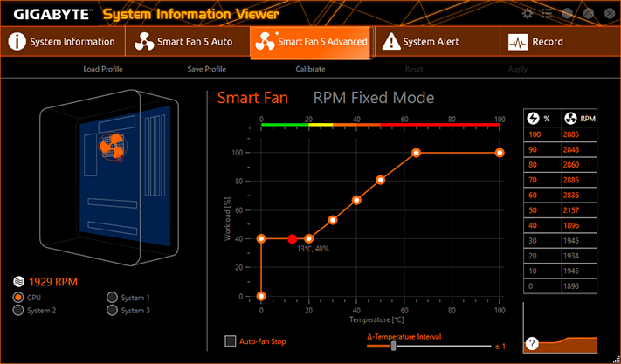The image size is (621, 364).
Task: Click the curve point at 65°C, 100%
Action: click(x=416, y=153)
